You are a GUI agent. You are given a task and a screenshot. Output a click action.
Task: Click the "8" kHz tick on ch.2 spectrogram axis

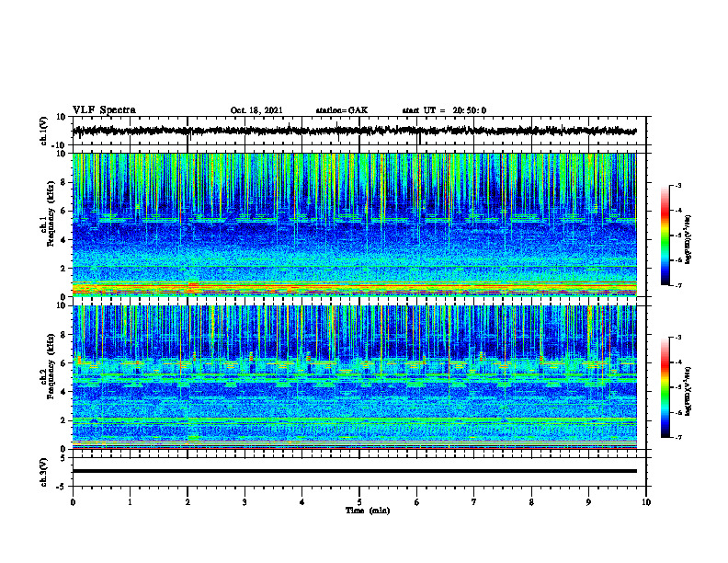click(x=63, y=335)
